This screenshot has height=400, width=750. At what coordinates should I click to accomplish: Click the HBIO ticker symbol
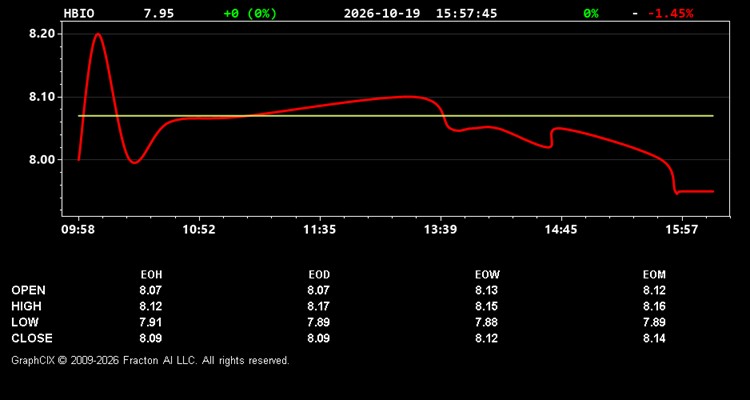(79, 13)
